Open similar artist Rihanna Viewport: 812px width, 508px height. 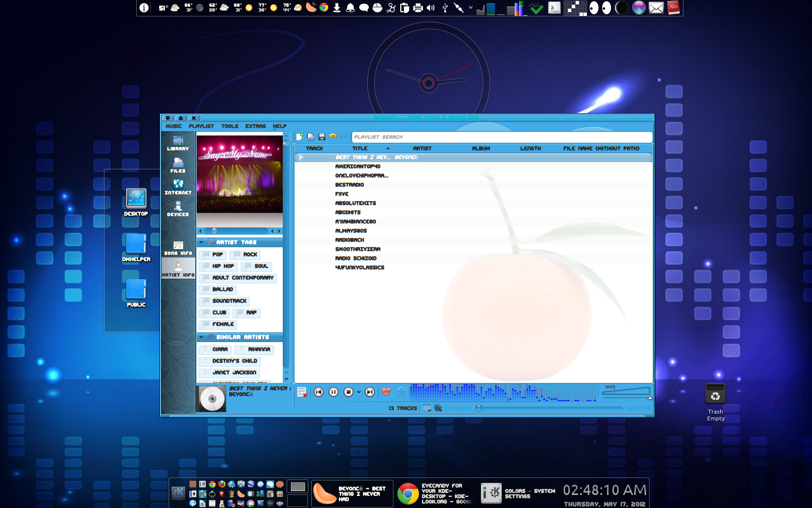pyautogui.click(x=254, y=349)
